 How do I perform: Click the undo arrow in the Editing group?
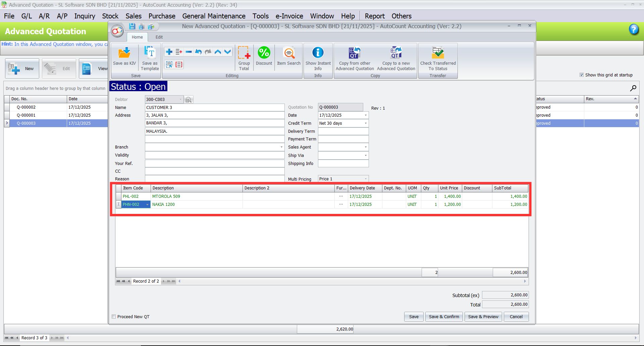[198, 52]
